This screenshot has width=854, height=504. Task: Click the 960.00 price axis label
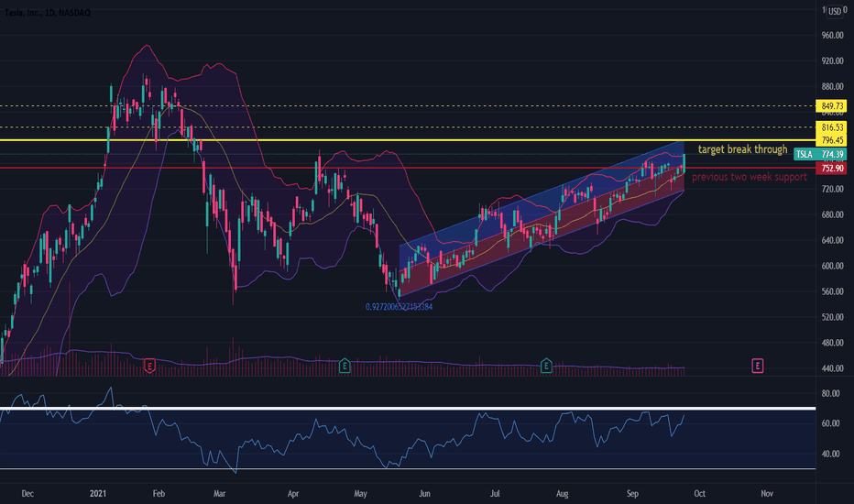point(832,36)
